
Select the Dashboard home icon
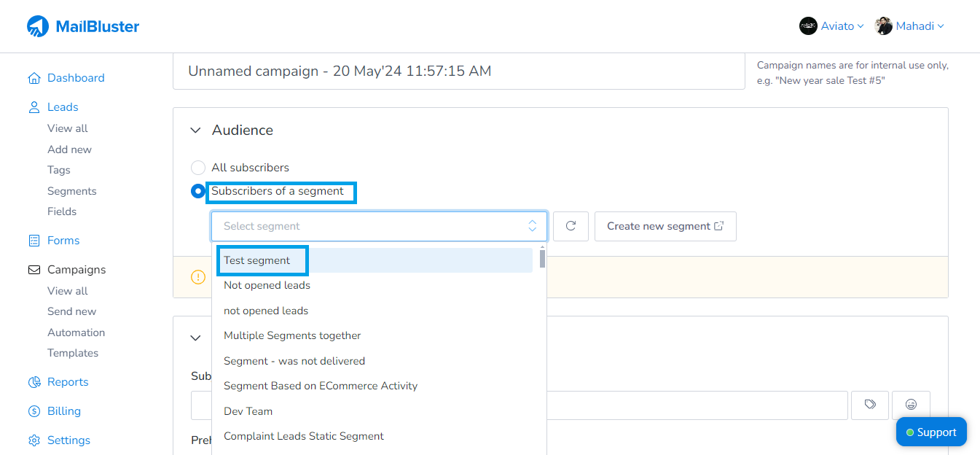coord(34,77)
